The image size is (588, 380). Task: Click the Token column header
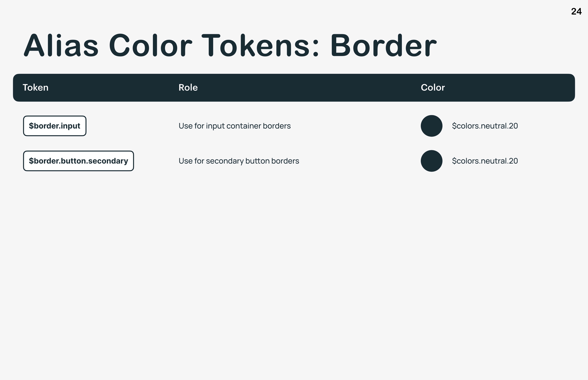click(x=36, y=88)
